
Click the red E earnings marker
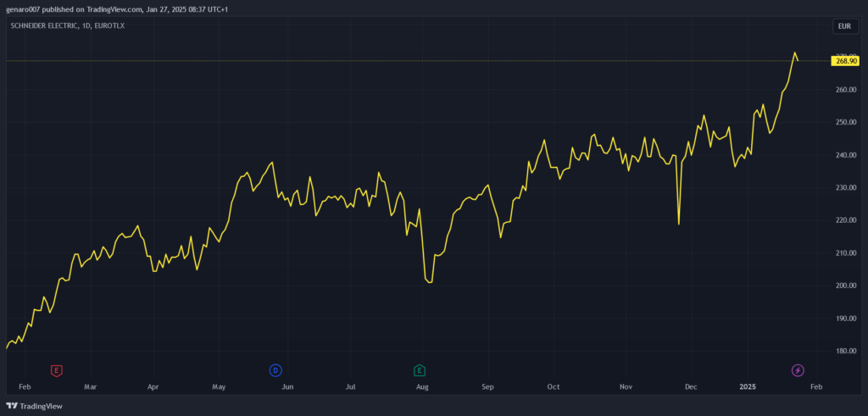(57, 370)
